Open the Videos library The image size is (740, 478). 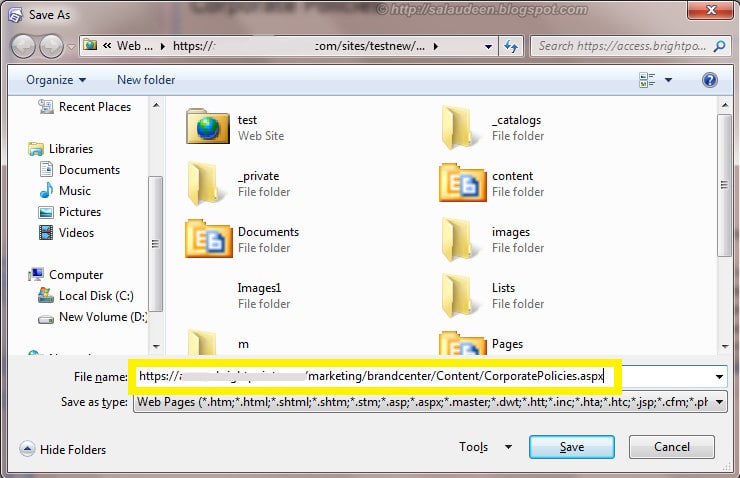point(66,233)
